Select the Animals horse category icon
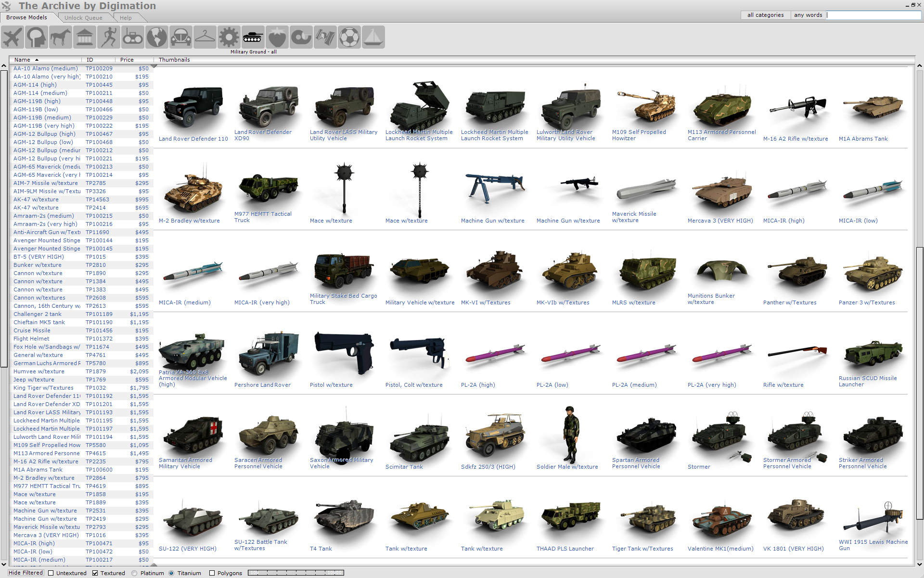This screenshot has height=578, width=924. coord(61,37)
